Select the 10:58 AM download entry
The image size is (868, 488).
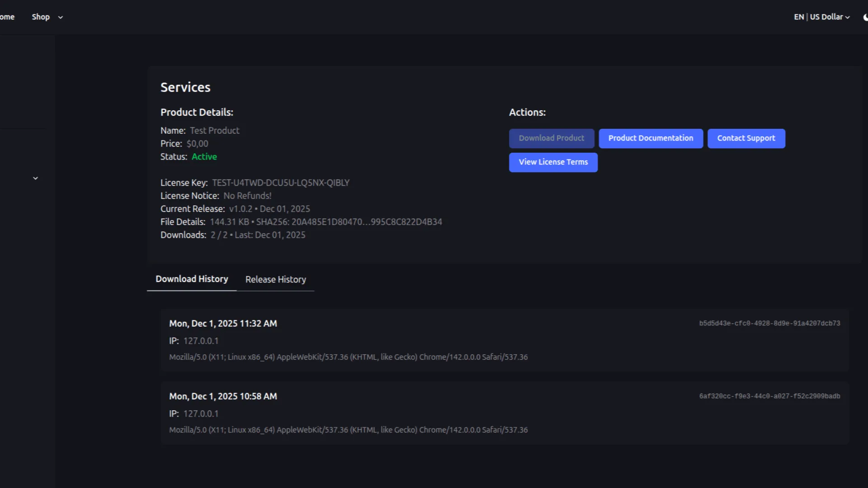[223, 396]
